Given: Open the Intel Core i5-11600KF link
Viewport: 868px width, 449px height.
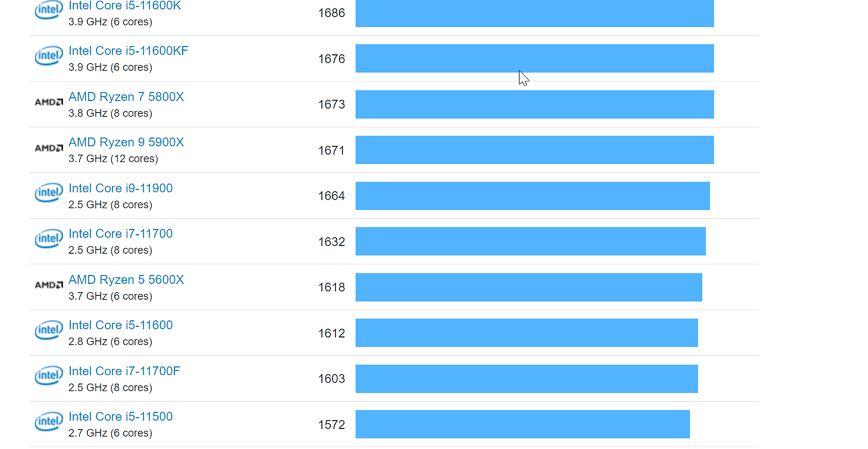Looking at the screenshot, I should 128,51.
